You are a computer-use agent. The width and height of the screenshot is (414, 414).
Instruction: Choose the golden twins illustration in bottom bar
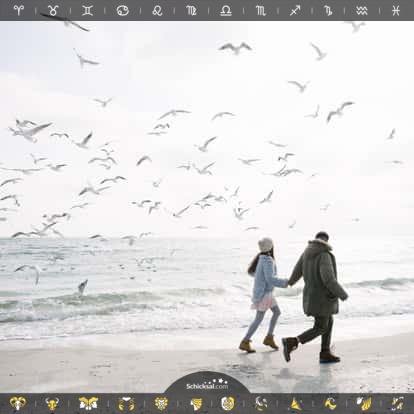tap(88, 403)
